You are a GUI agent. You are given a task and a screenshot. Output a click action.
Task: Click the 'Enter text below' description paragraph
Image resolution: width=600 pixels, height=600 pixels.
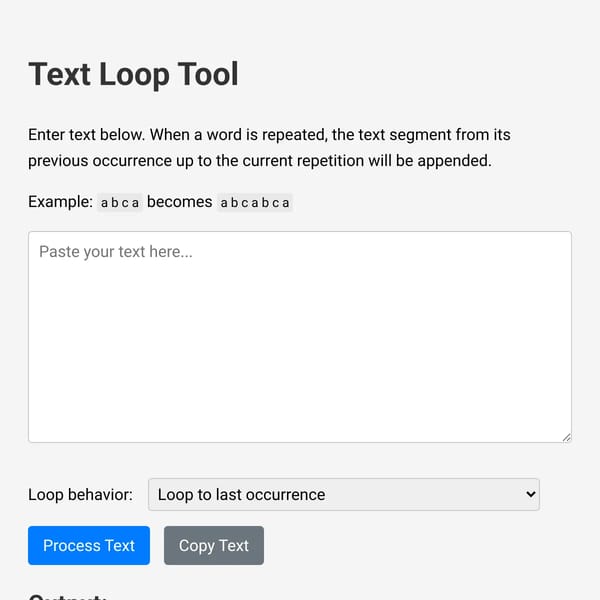[269, 148]
